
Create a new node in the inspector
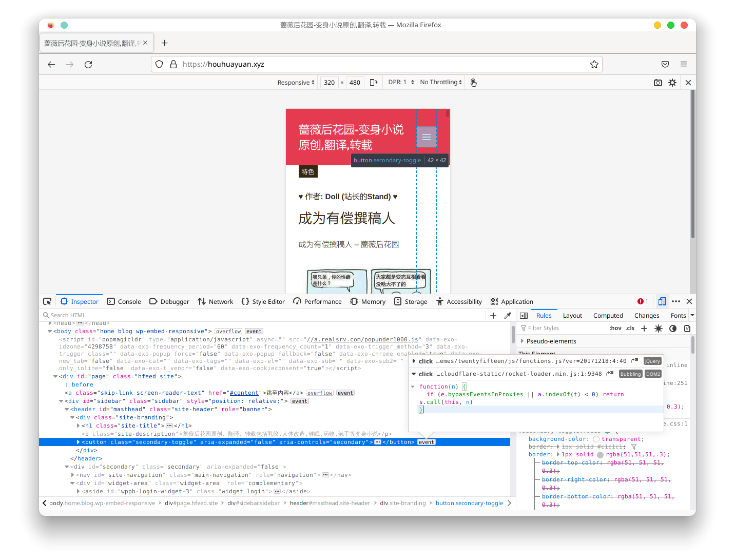(x=493, y=315)
